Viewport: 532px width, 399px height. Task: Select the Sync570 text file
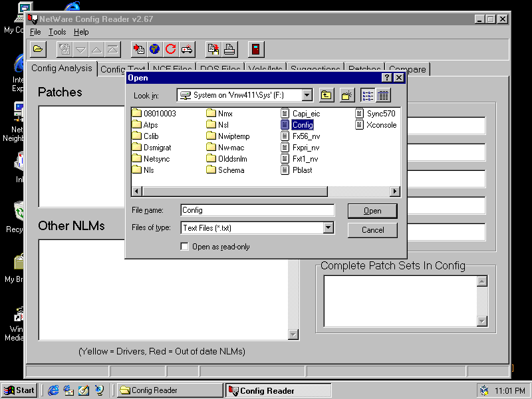coord(375,114)
